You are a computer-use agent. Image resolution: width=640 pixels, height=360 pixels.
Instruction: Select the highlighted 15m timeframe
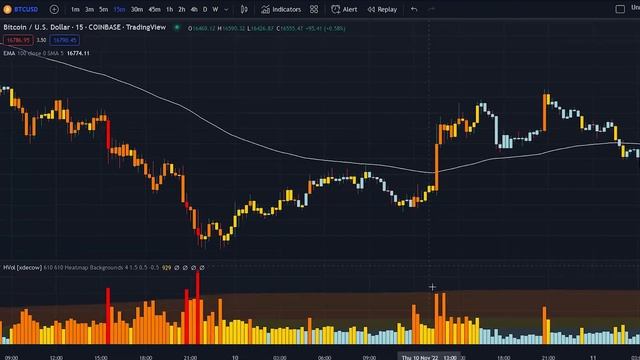(119, 9)
